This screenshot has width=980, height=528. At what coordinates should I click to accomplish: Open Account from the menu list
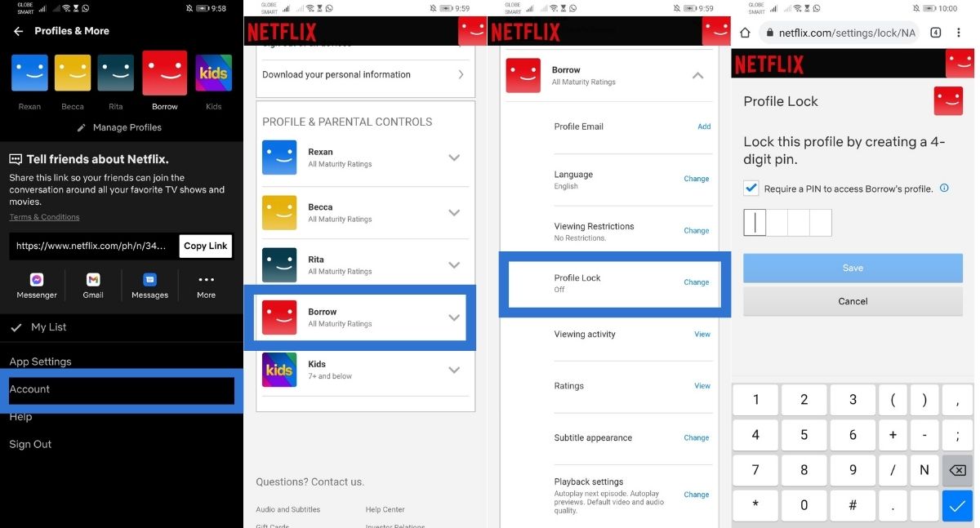click(30, 389)
